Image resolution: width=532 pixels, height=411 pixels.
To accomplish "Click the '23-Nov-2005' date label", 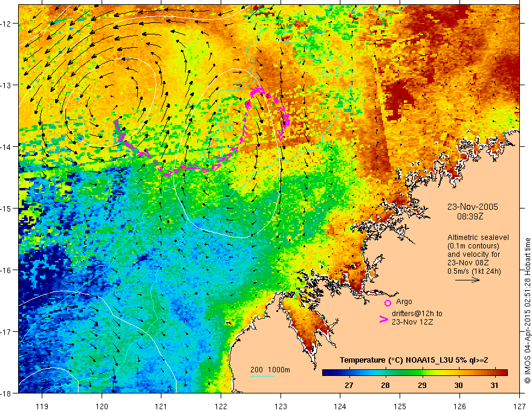I will point(472,207).
